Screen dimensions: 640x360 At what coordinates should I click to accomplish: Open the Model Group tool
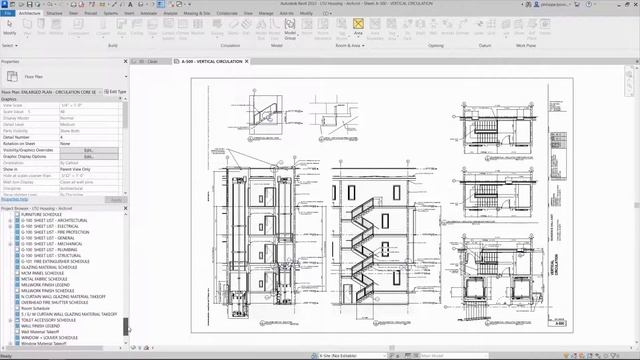(x=290, y=29)
